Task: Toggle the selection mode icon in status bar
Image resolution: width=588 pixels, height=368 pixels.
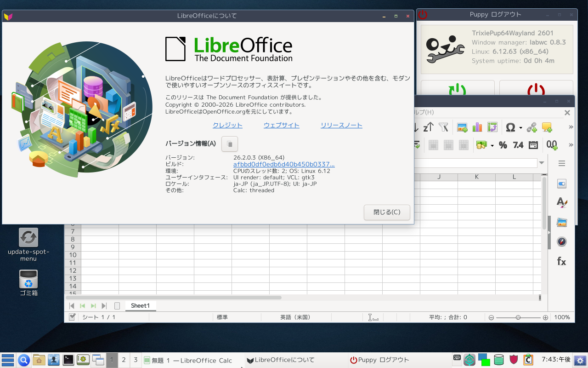Action: 373,317
